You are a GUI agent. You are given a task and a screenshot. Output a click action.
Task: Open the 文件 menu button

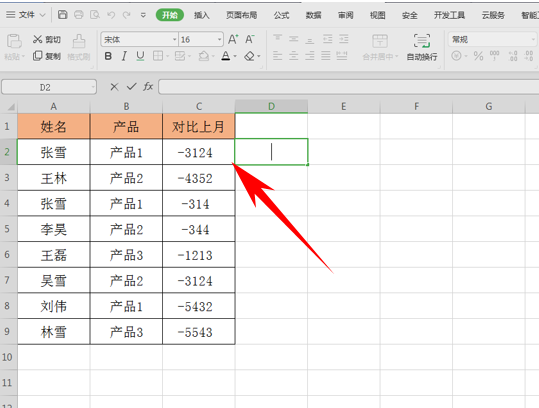click(26, 15)
